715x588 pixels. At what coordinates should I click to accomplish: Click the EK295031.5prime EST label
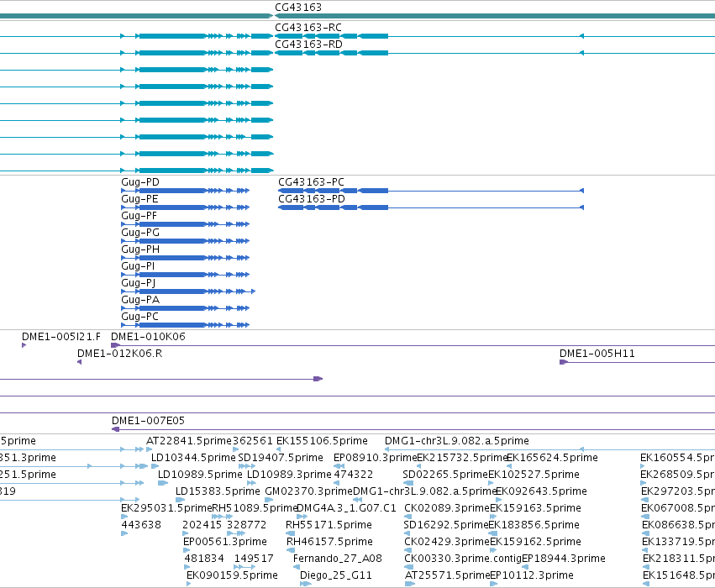click(x=166, y=507)
